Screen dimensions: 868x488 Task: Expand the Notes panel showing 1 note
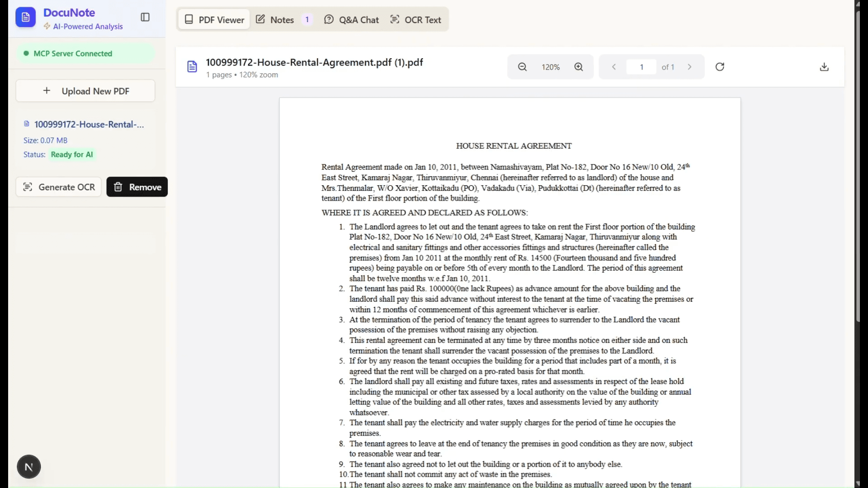click(x=282, y=19)
